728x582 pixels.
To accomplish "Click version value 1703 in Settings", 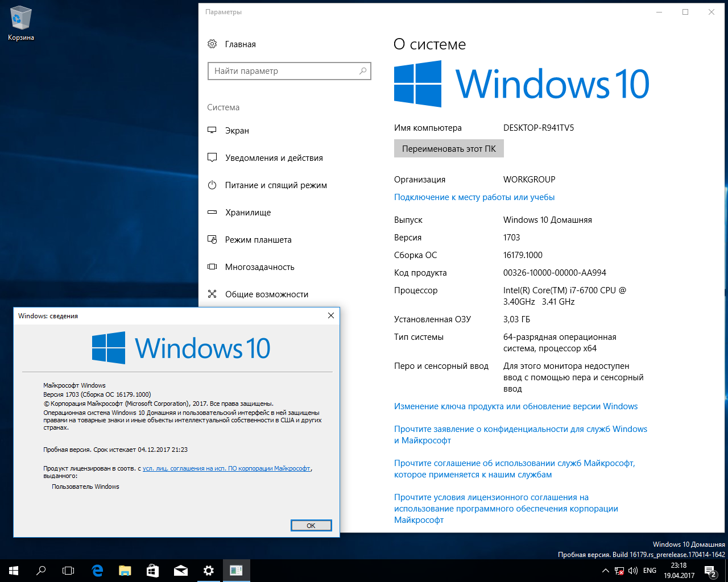I will coord(511,238).
